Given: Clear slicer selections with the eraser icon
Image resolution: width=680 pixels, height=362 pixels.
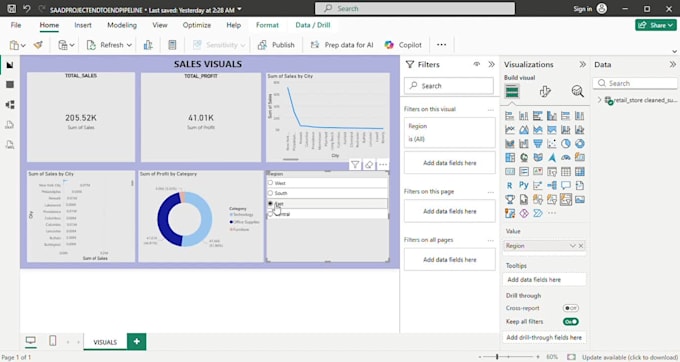Looking at the screenshot, I should [369, 165].
